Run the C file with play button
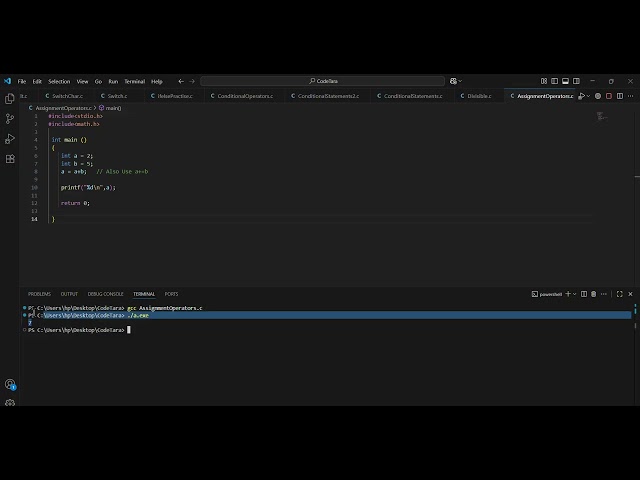This screenshot has height=480, width=640. pos(581,96)
